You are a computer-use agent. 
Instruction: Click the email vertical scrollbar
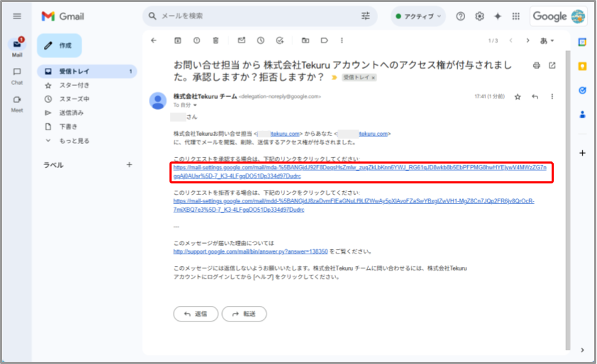tap(568, 200)
